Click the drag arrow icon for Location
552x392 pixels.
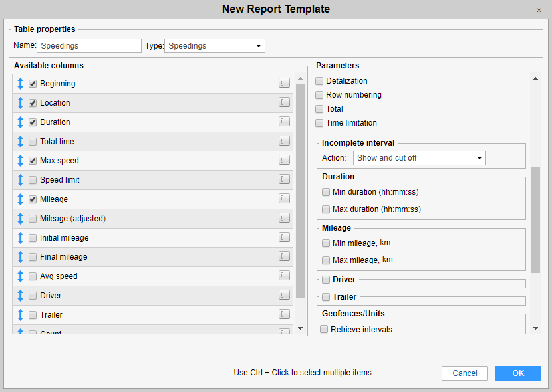click(x=21, y=103)
